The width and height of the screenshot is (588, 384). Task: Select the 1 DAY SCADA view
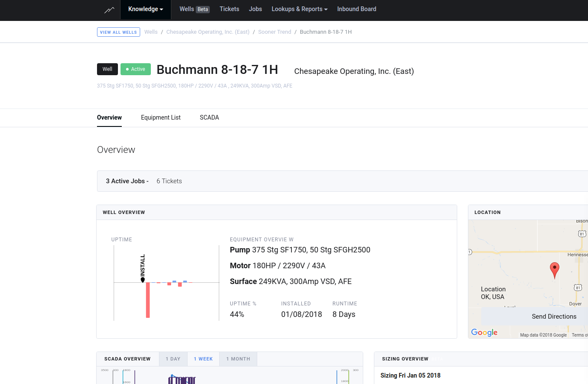173,359
